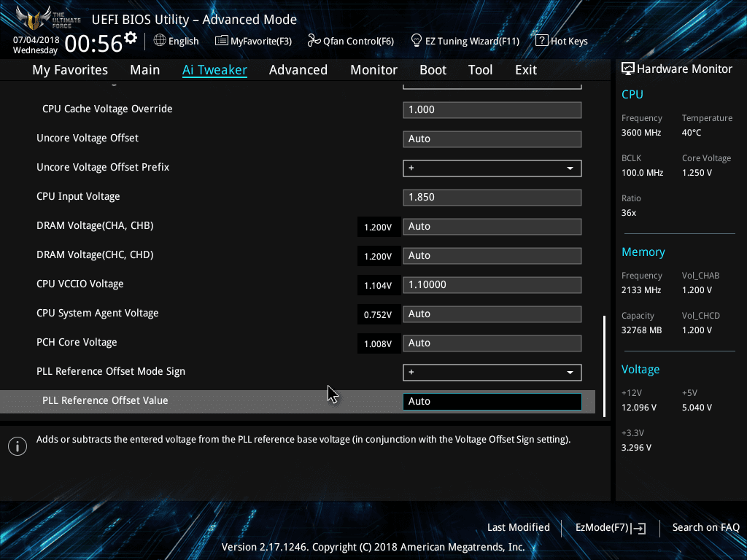Click the Qfan Control fan icon

(314, 41)
